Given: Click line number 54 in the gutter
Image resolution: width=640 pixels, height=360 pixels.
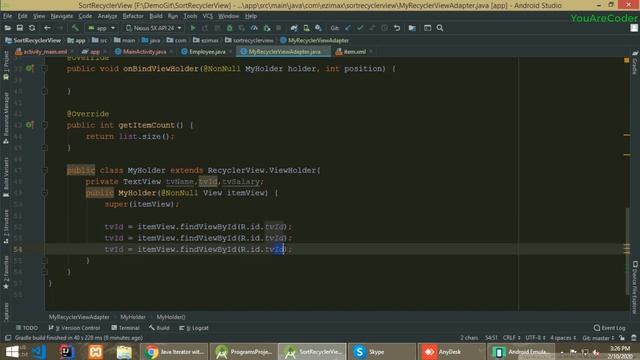Looking at the screenshot, I should click(x=18, y=249).
